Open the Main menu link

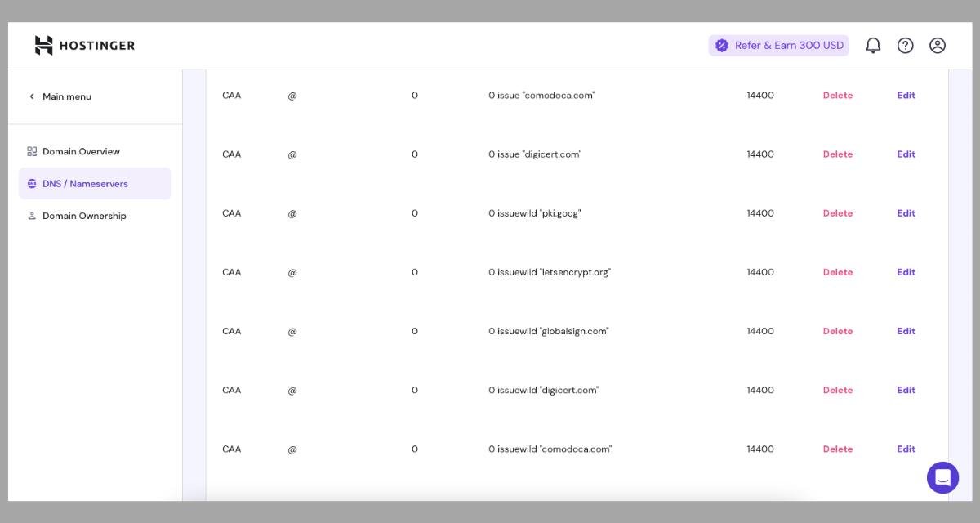tap(67, 96)
